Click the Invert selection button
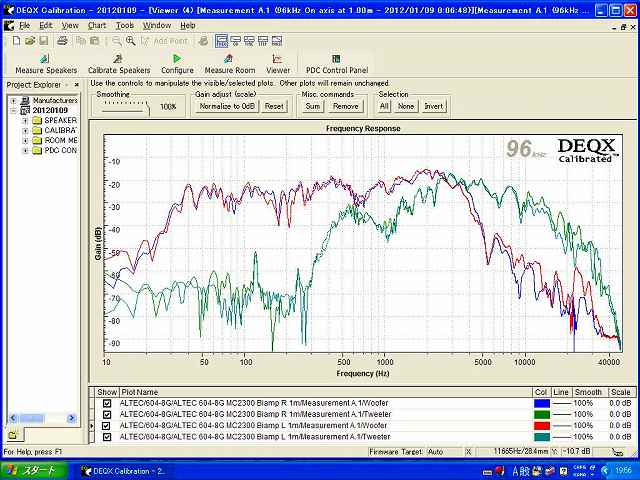This screenshot has width=640, height=480. click(433, 107)
